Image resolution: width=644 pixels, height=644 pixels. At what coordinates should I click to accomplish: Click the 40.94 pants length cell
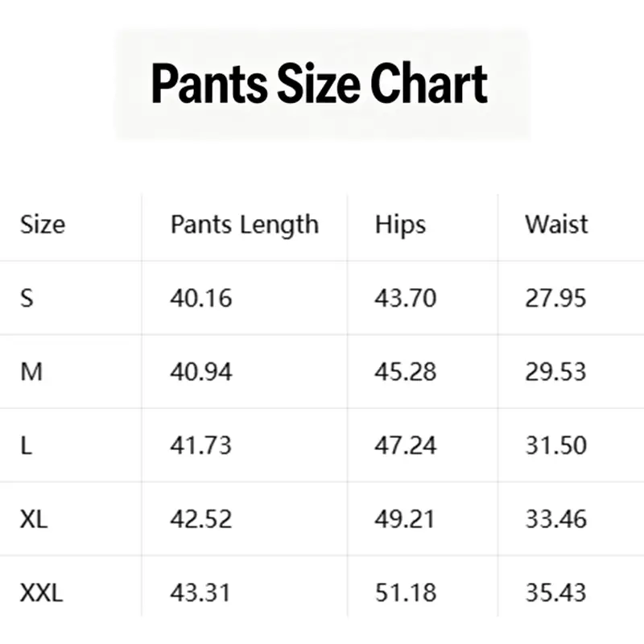201,372
